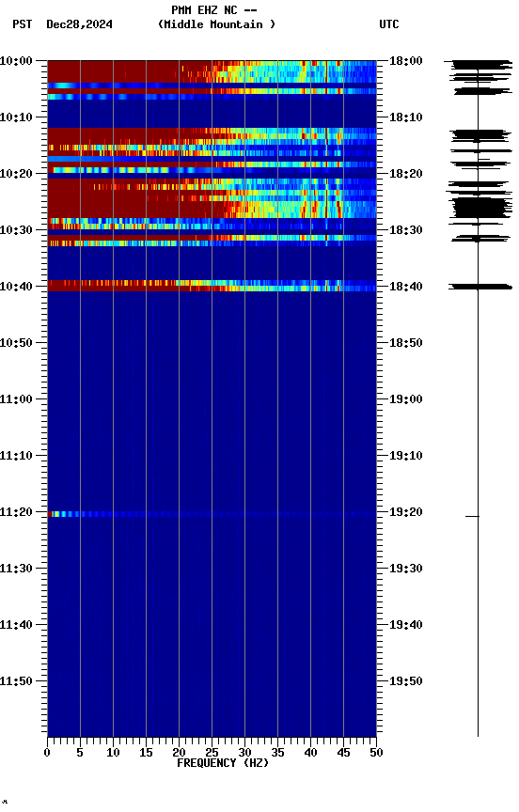The height and width of the screenshot is (812, 519).
Task: Click the 19:00 UTC time label
Action: click(x=406, y=399)
